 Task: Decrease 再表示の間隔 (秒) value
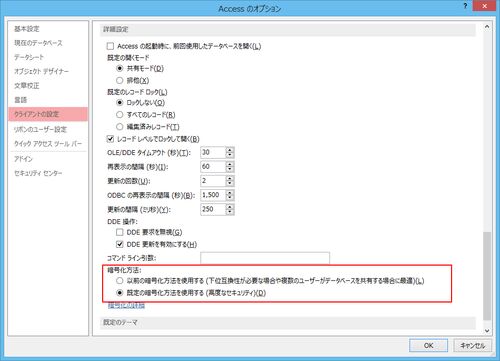coord(230,170)
